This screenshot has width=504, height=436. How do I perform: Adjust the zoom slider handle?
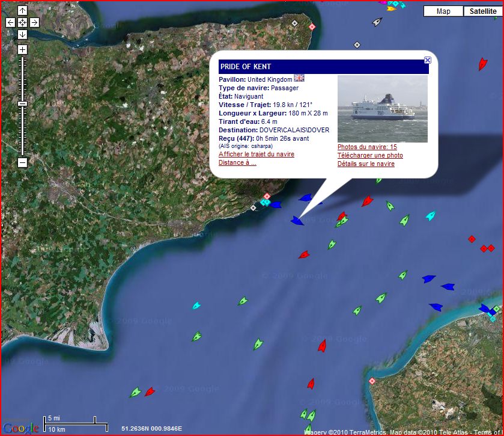click(22, 104)
